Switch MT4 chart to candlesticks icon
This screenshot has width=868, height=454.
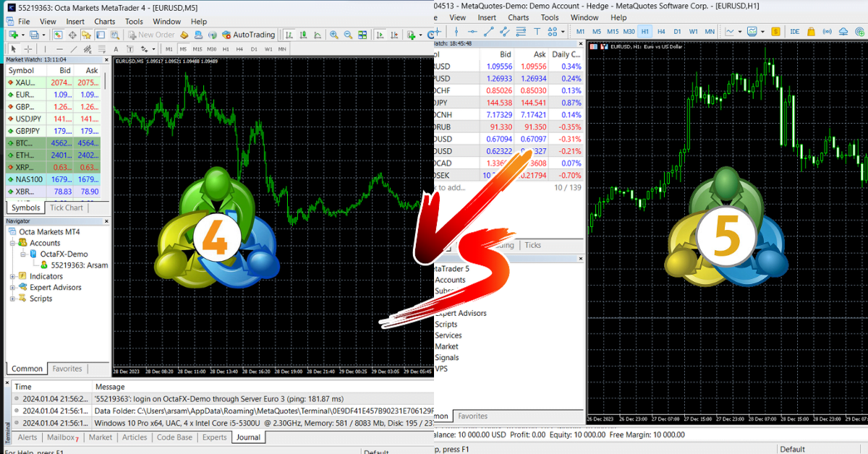[303, 35]
